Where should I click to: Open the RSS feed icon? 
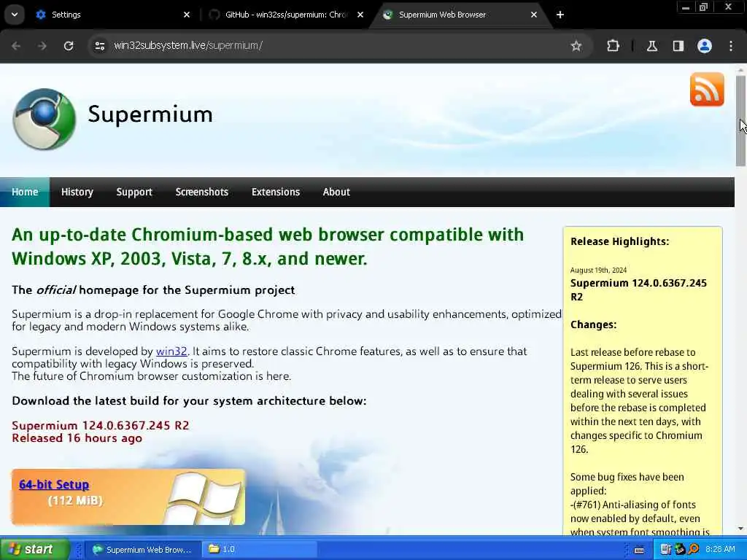707,89
